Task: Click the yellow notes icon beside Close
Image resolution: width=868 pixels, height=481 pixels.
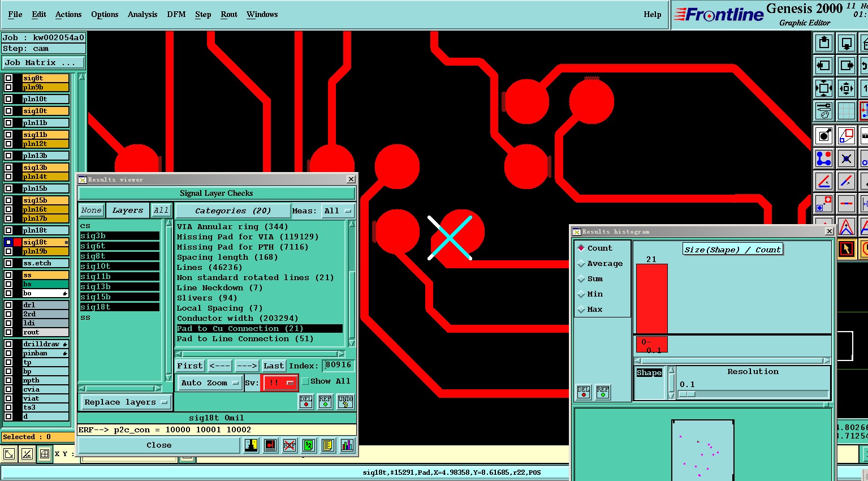Action: (x=328, y=445)
